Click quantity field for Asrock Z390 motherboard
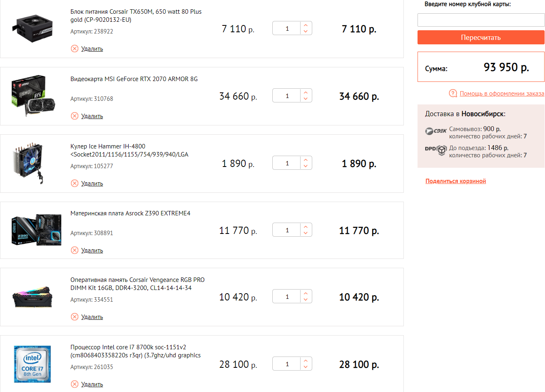Viewport: 545px width, 392px height. coord(287,230)
